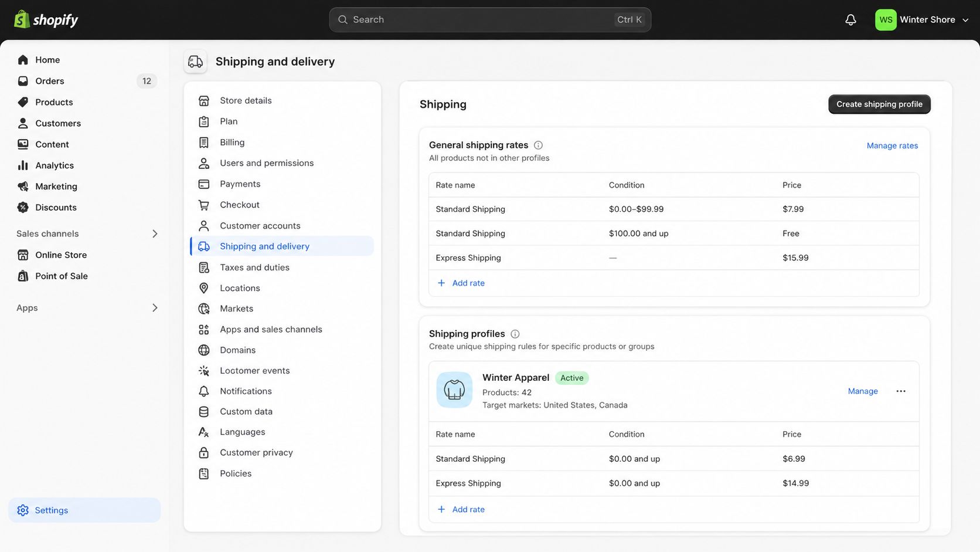This screenshot has height=552, width=980.
Task: Select the active Shipping and delivery item
Action: [282, 246]
